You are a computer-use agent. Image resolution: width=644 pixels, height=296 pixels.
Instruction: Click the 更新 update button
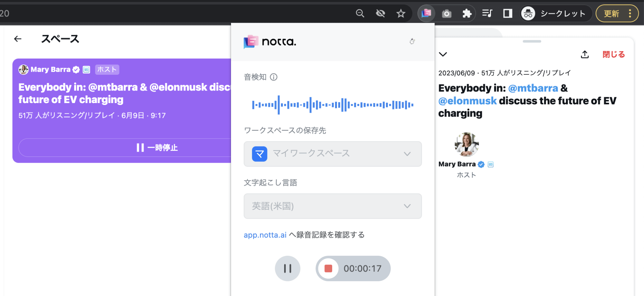[x=611, y=14]
